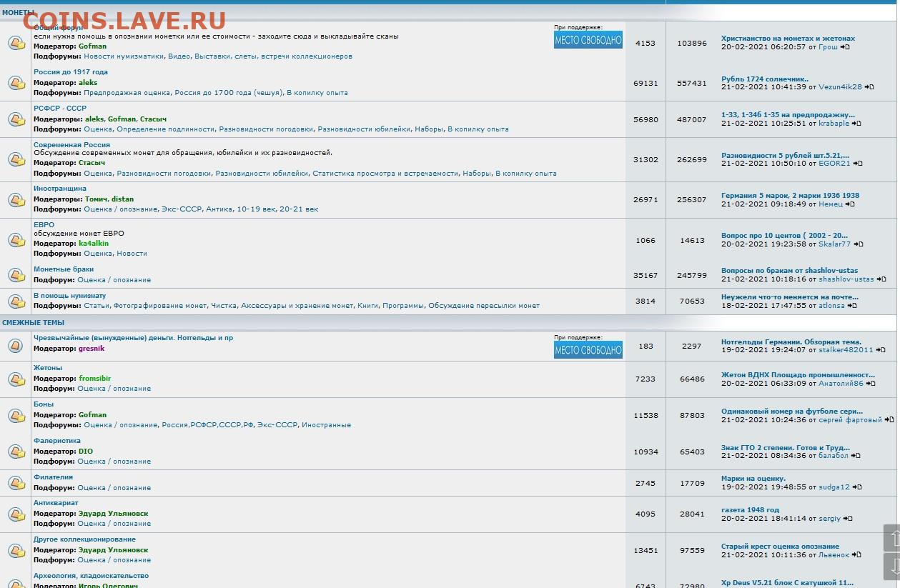Open the Фалеристика forum
900x588 pixels.
(57, 441)
